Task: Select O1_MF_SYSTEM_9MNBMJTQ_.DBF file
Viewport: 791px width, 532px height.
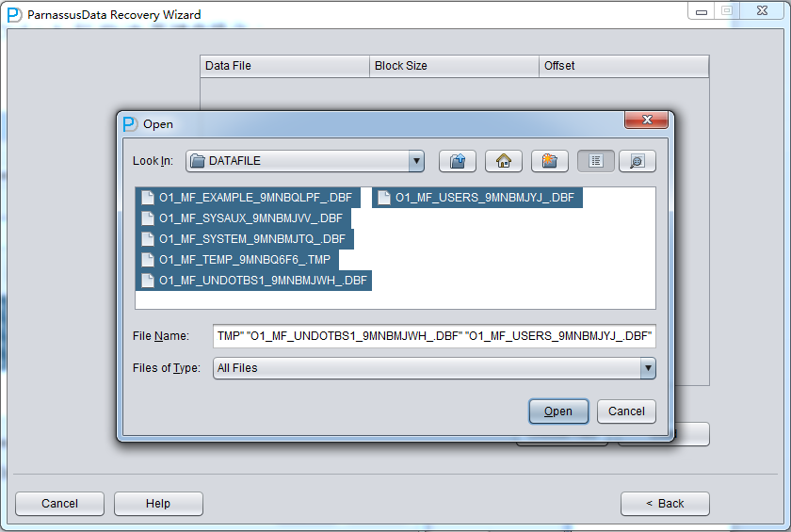Action: (x=251, y=239)
